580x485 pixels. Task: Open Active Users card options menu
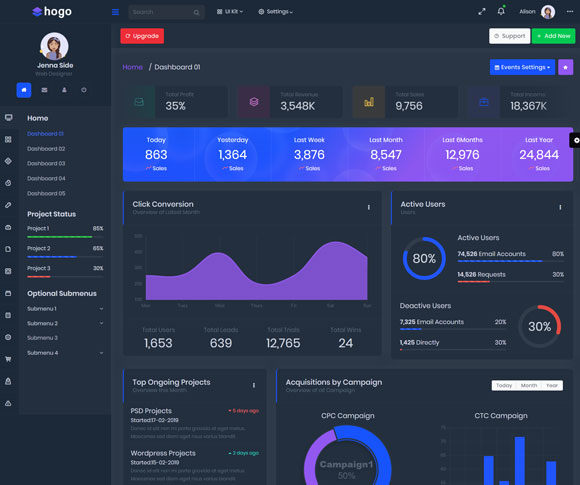[560, 207]
